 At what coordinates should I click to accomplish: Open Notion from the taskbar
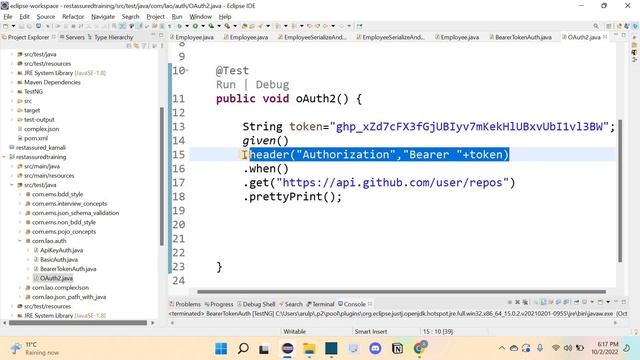397,349
